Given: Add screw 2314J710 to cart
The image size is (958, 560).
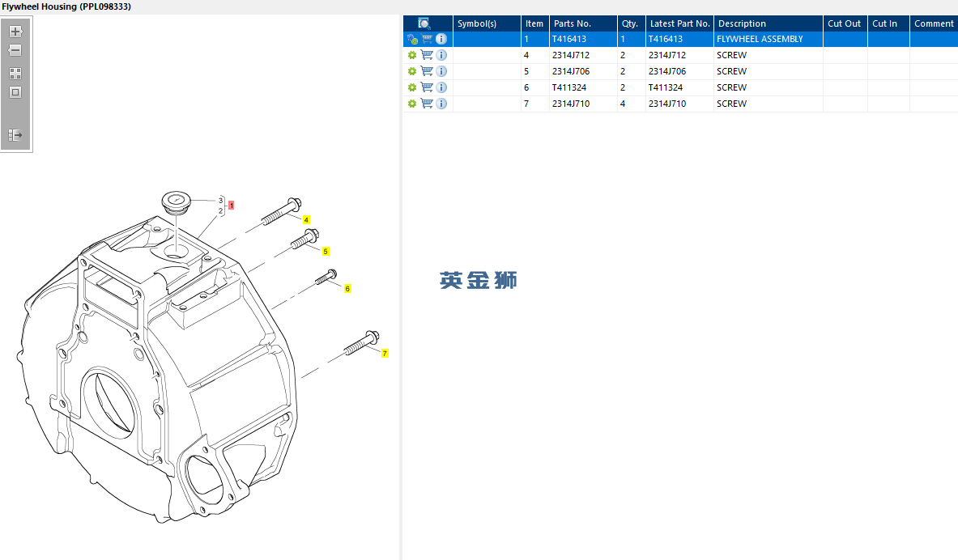Looking at the screenshot, I should click(x=427, y=104).
